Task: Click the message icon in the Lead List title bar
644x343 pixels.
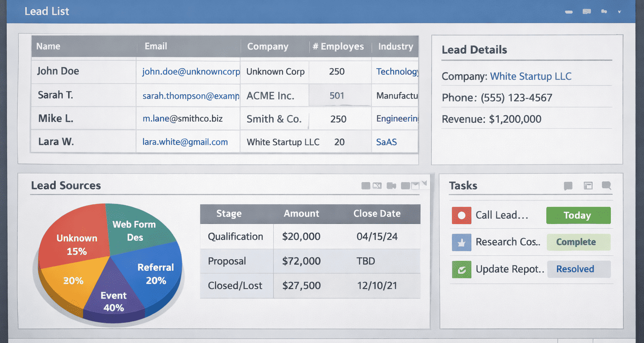Action: click(x=587, y=11)
